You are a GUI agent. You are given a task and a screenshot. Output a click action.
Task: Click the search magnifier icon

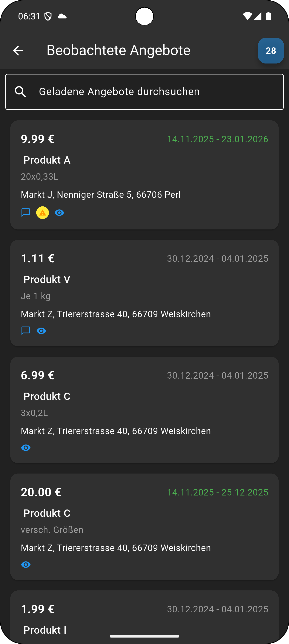tap(20, 92)
